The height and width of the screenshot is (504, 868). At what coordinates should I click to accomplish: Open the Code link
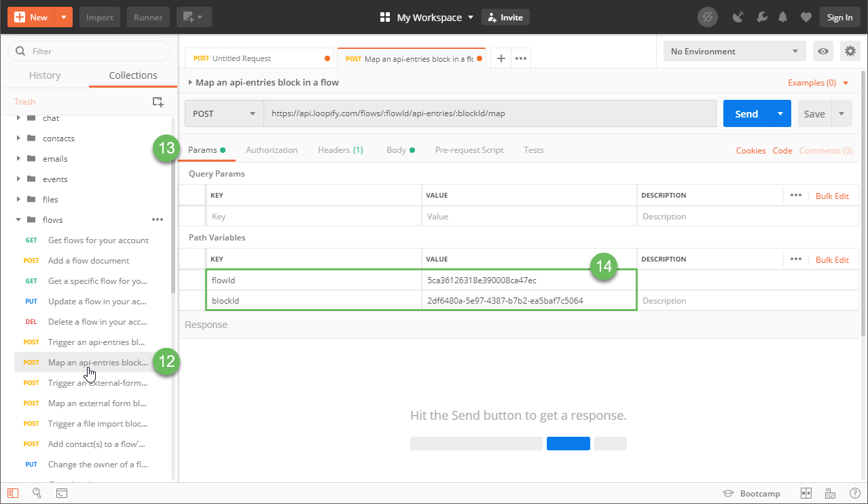(x=782, y=151)
